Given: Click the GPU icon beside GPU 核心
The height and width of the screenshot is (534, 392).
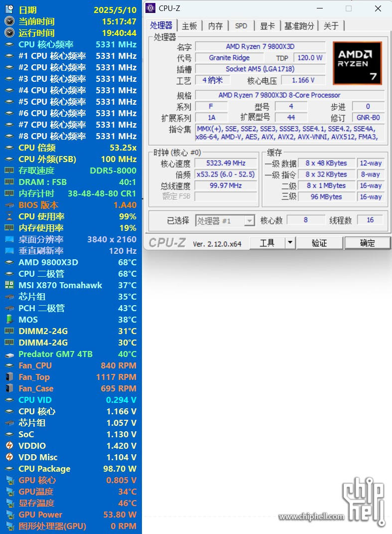Looking at the screenshot, I should pos(9,480).
